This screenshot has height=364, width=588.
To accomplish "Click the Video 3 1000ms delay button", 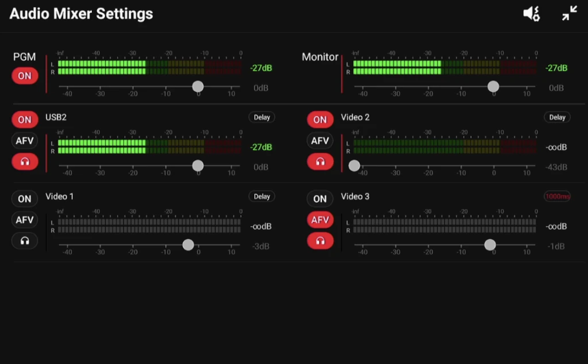I will pos(557,196).
